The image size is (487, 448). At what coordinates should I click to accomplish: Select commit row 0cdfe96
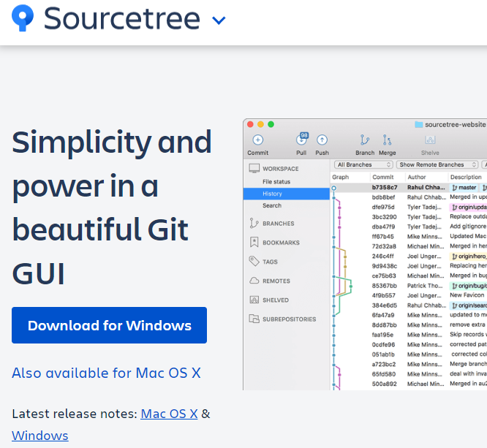409,345
